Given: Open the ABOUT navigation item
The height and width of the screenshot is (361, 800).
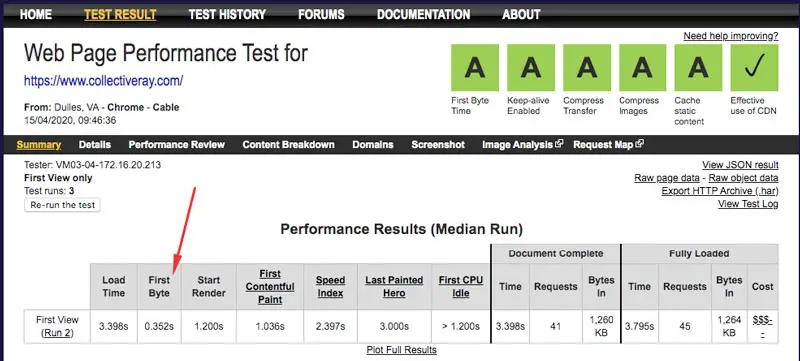Looking at the screenshot, I should (521, 14).
